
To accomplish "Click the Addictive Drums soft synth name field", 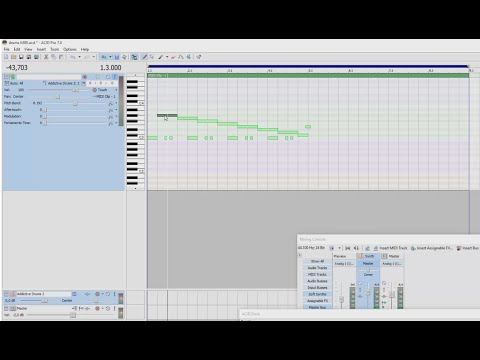I will point(43,294).
